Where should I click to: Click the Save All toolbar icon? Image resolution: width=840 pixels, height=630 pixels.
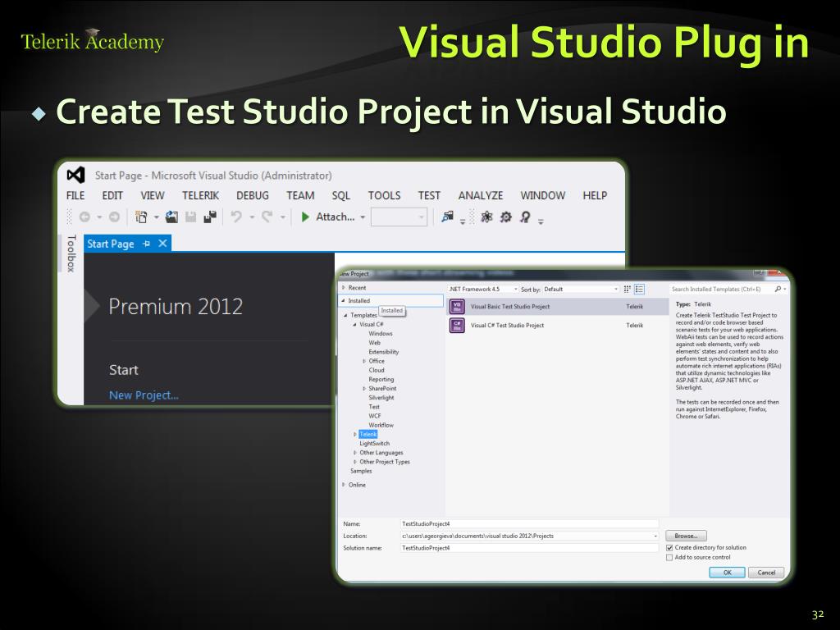coord(210,217)
